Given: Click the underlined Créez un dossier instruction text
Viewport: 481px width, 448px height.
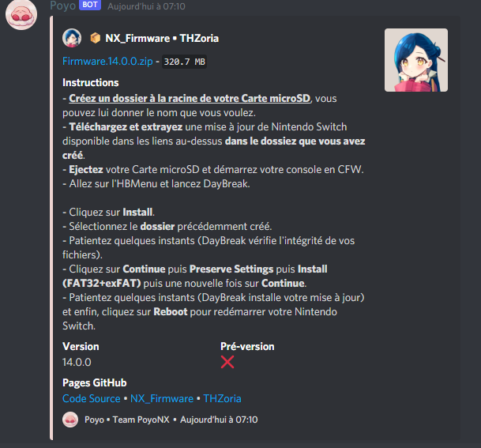Looking at the screenshot, I should (x=190, y=99).
